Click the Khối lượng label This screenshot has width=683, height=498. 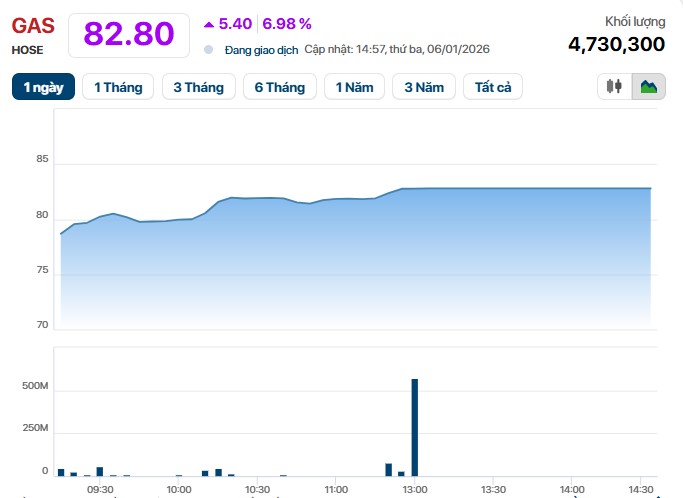click(x=634, y=21)
